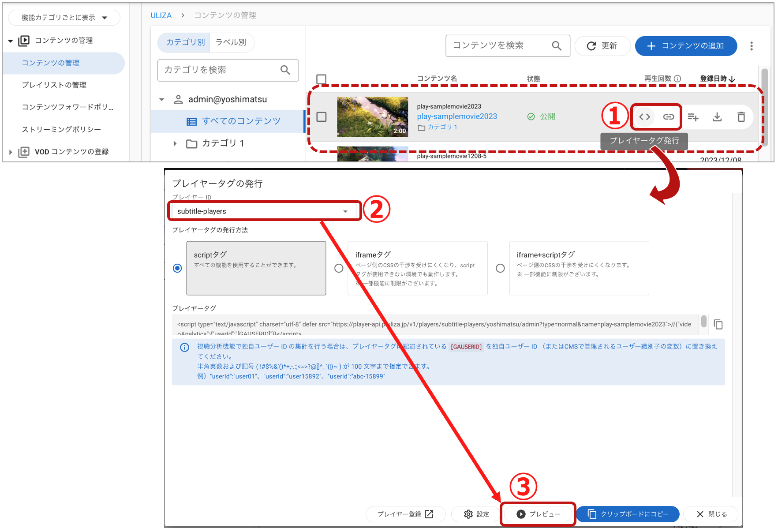Click the info icon in blue notice

click(x=185, y=348)
